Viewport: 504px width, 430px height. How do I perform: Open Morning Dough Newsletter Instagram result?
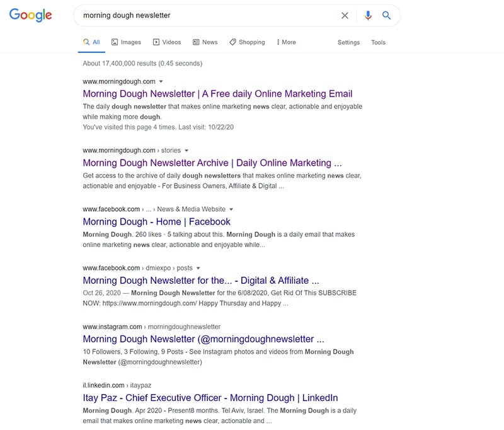(x=203, y=339)
